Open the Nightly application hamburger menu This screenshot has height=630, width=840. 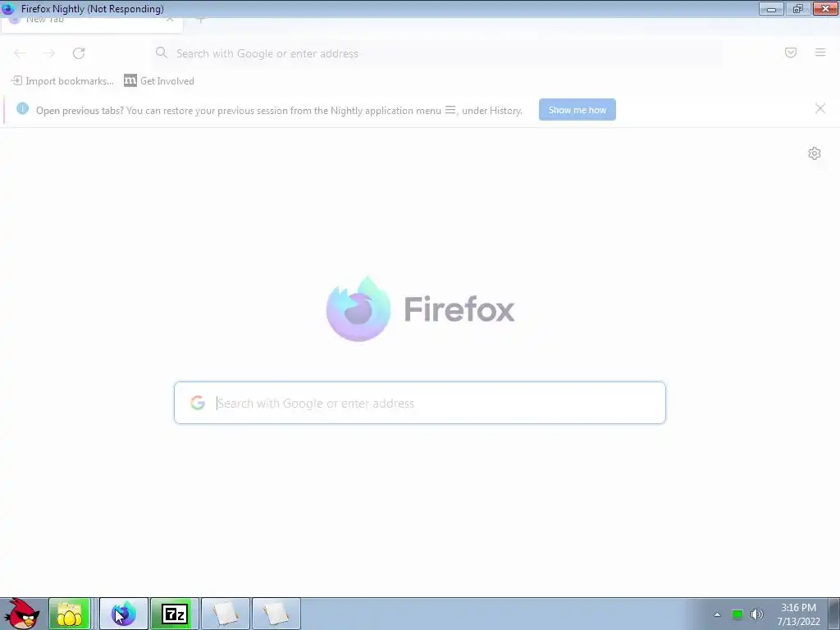click(x=820, y=52)
